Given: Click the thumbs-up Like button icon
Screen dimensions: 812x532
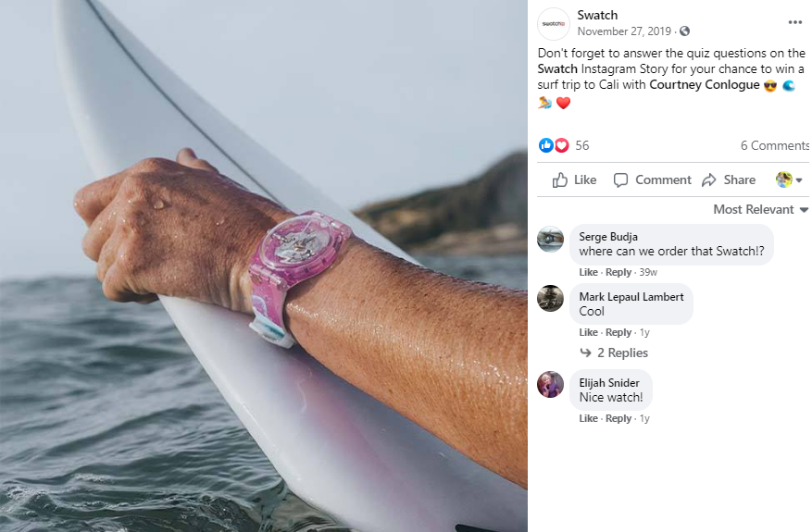Looking at the screenshot, I should pos(560,180).
